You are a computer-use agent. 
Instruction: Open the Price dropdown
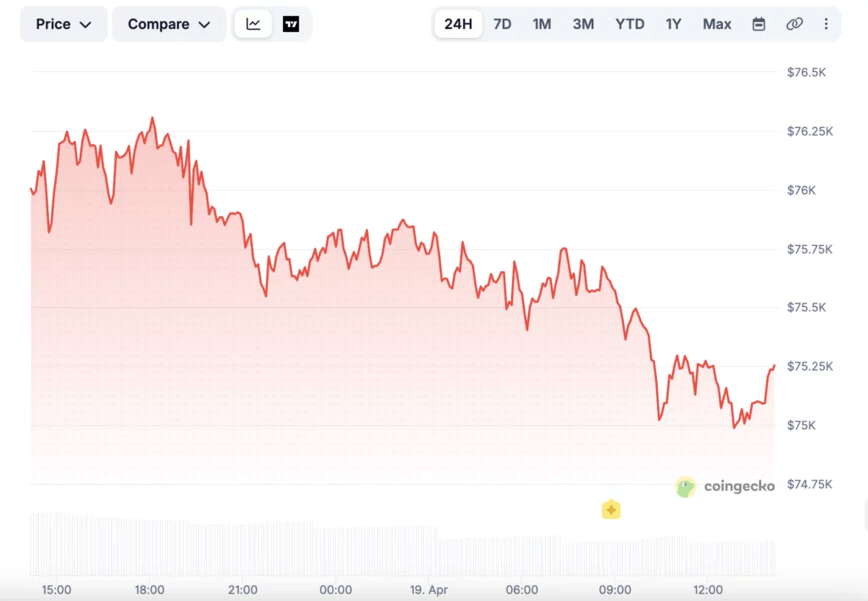(x=63, y=24)
